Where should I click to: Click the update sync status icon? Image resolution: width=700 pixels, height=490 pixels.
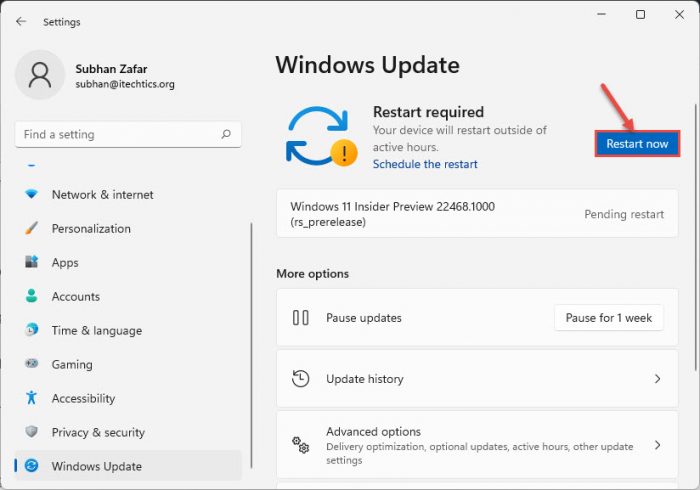coord(321,136)
